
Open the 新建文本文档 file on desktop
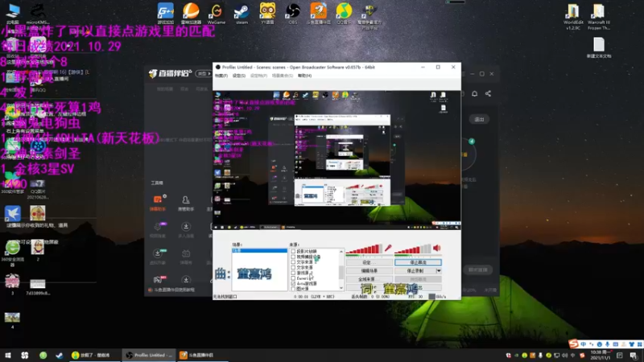599,47
